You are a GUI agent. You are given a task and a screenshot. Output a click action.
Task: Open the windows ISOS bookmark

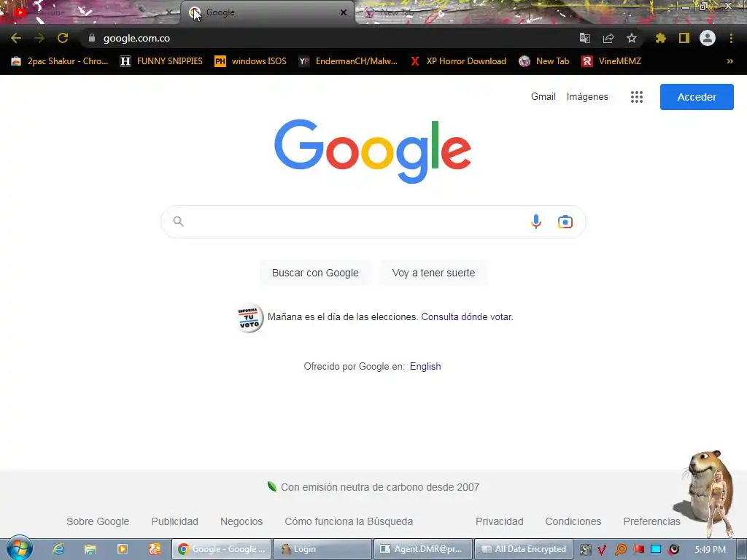(x=251, y=61)
